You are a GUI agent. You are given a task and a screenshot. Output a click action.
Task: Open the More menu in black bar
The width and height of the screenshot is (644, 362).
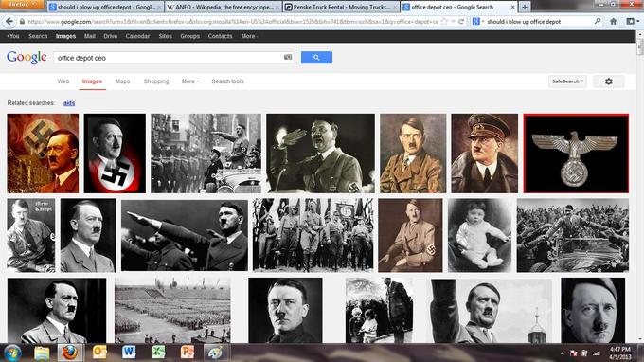coord(249,36)
